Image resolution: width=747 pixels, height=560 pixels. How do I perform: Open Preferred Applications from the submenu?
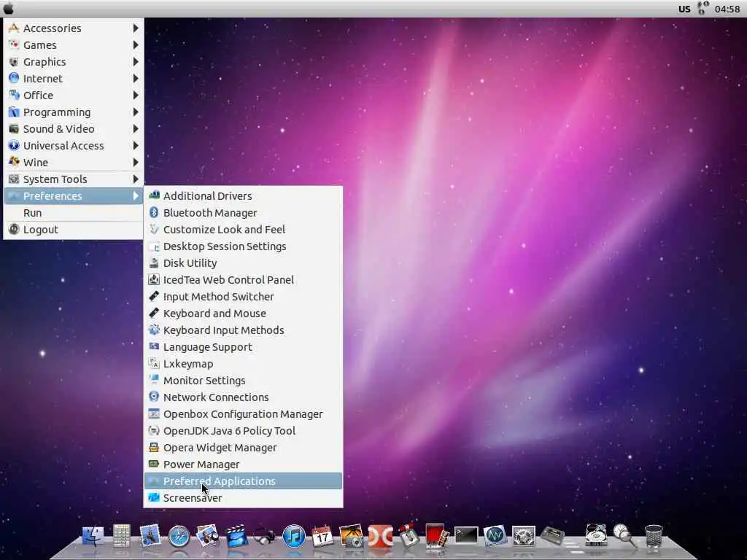(x=243, y=481)
